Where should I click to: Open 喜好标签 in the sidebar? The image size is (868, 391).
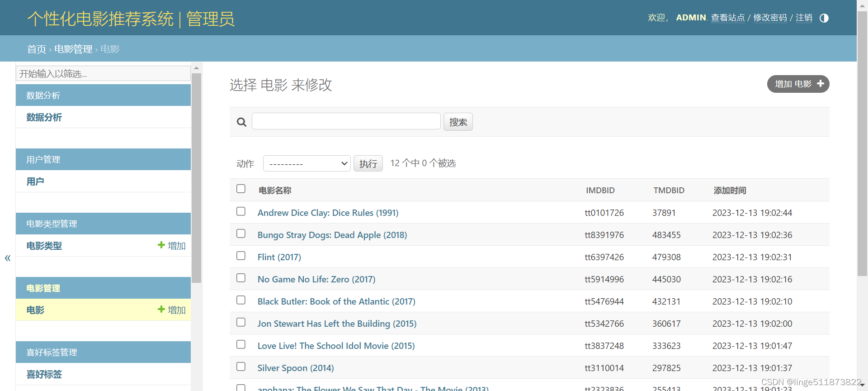[x=44, y=374]
